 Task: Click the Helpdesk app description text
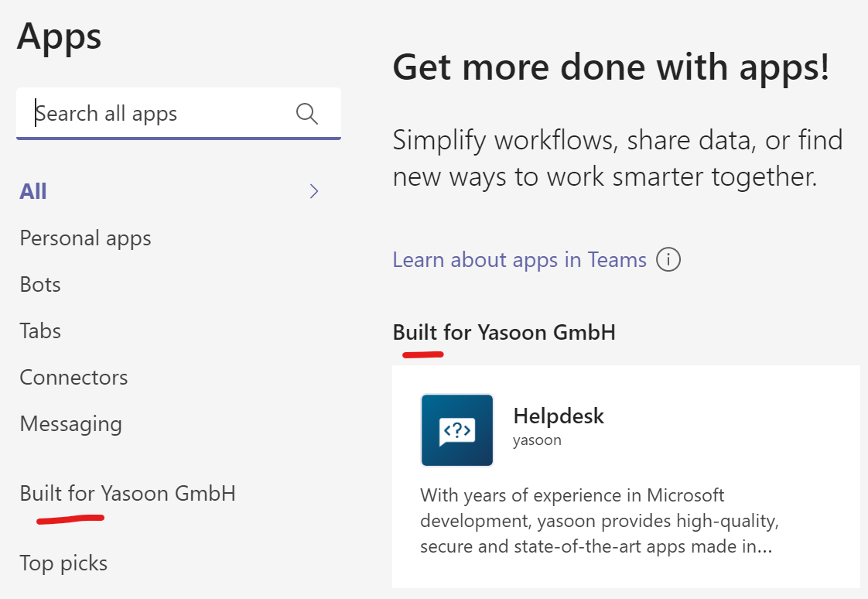596,520
